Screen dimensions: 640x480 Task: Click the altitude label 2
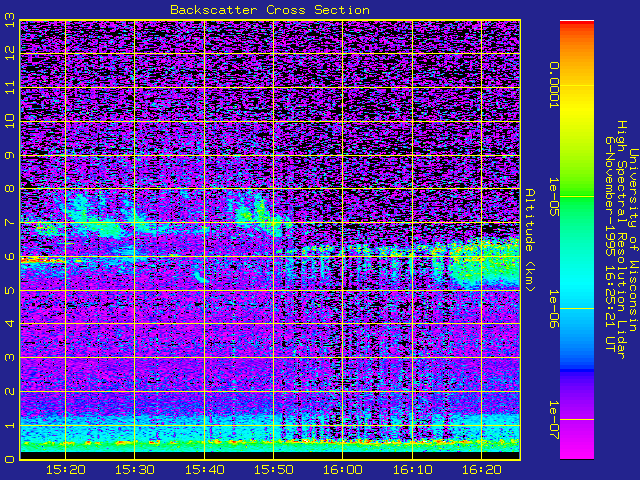(10, 391)
